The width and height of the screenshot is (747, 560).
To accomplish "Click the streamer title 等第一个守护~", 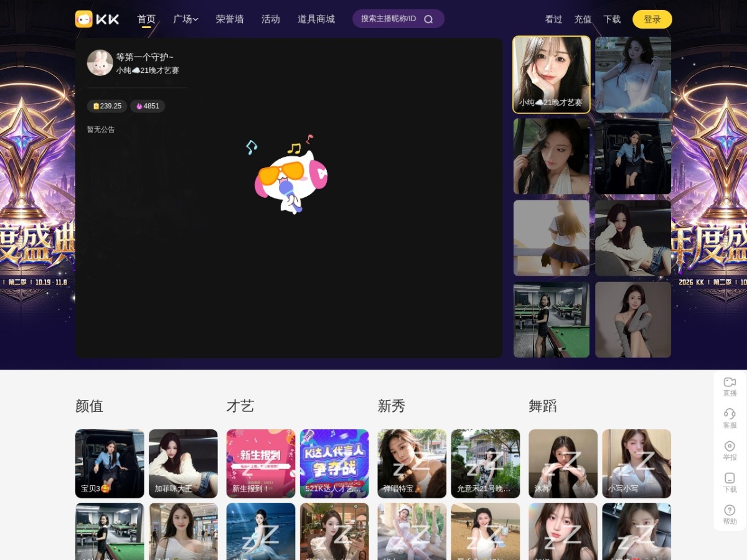I will coord(145,57).
